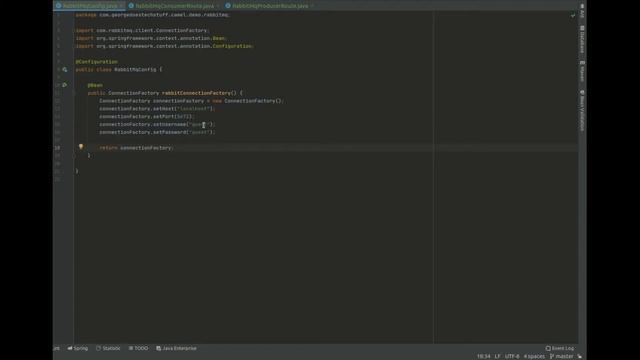Click line number 18 in the gutter
Image resolution: width=640 pixels, height=360 pixels.
[x=58, y=148]
